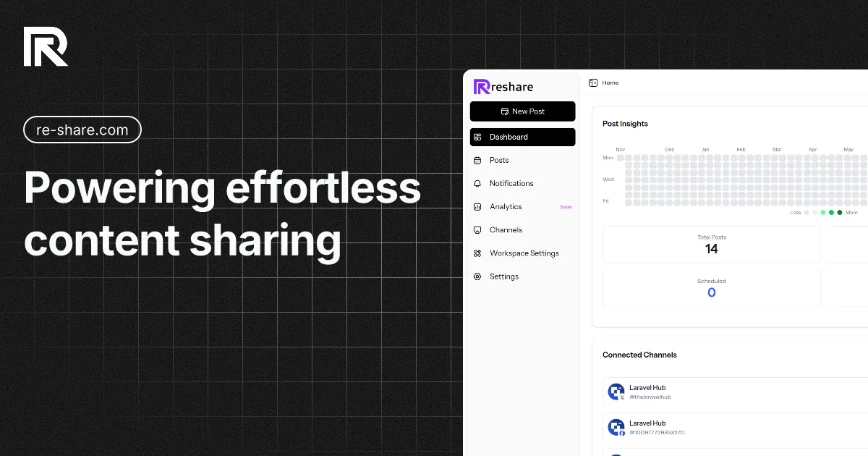Image resolution: width=868 pixels, height=456 pixels.
Task: Click the Scheduled card showing 0
Action: (712, 288)
